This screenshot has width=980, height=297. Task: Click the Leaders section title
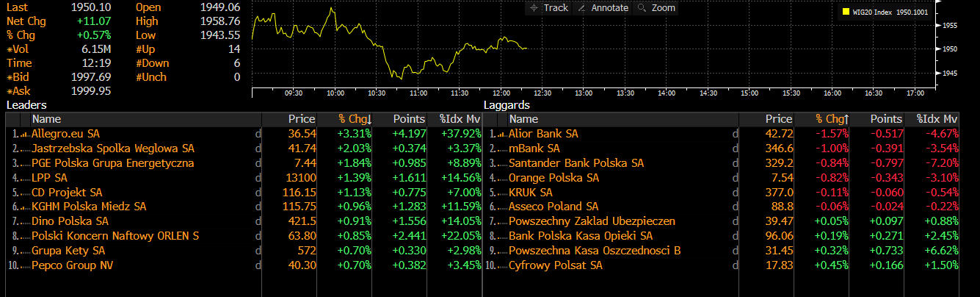[x=26, y=106]
